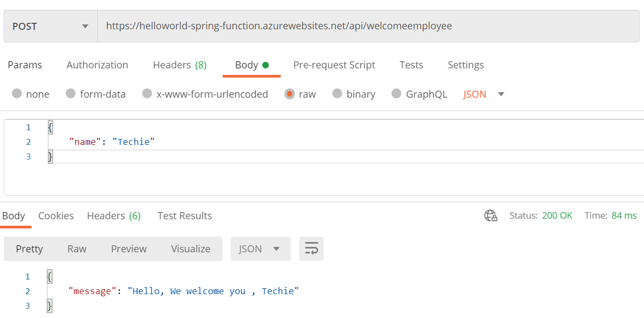This screenshot has height=318, width=644.
Task: View the Cookies tab in the response
Action: (56, 215)
